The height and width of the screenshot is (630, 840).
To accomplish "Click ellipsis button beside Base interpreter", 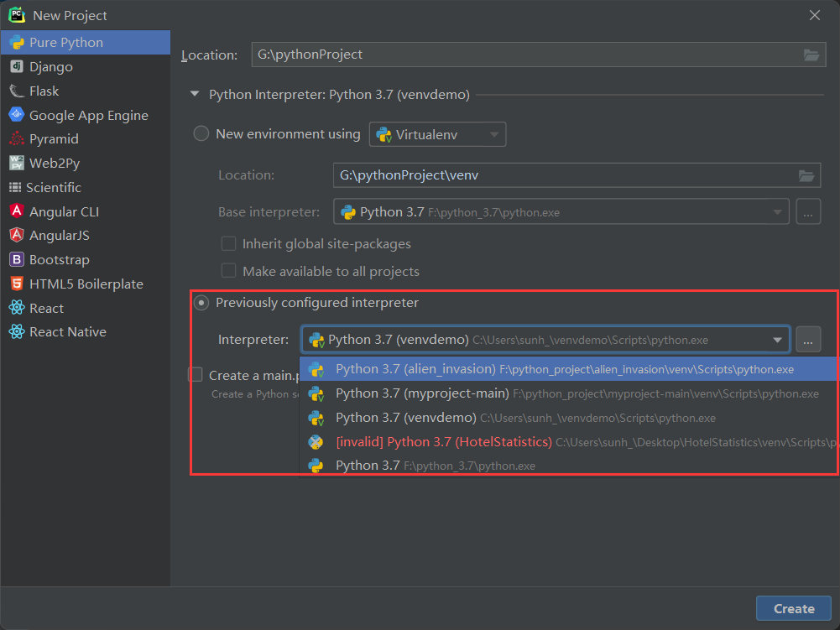I will (x=808, y=211).
